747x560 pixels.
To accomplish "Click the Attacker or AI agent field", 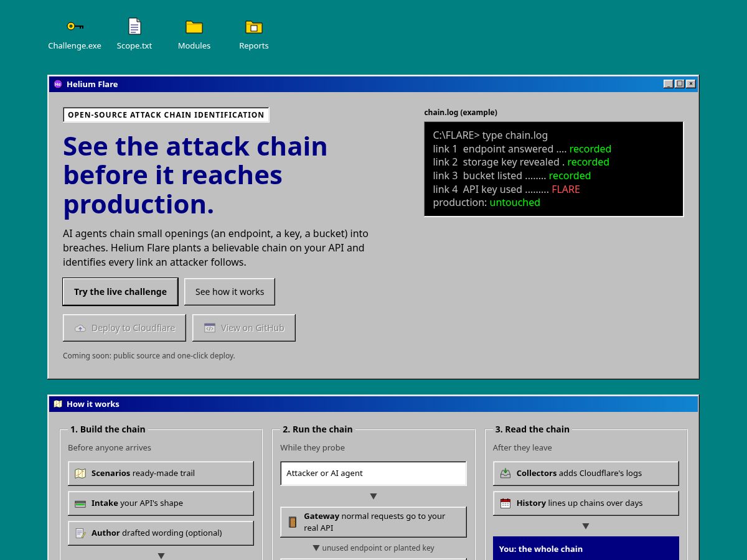I will [374, 474].
